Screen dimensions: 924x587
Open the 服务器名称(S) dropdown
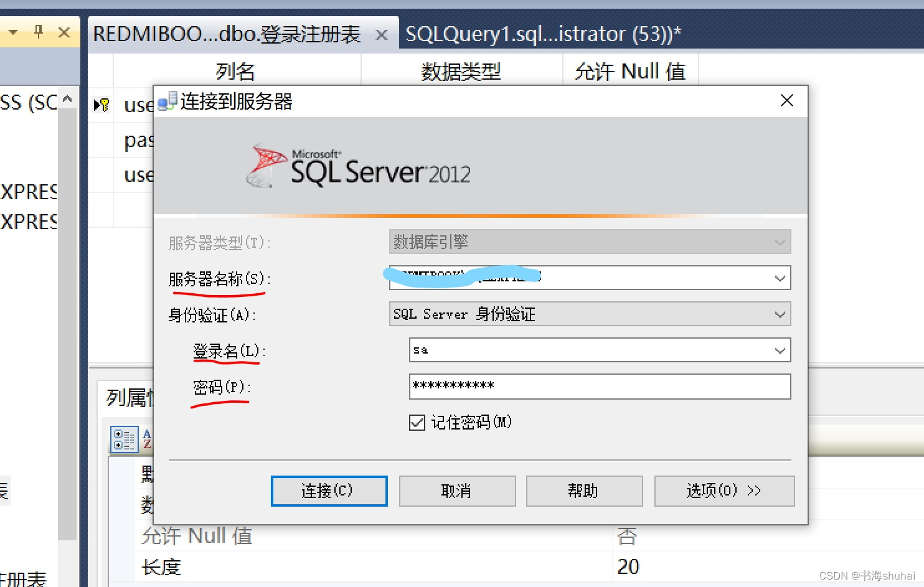coord(780,278)
